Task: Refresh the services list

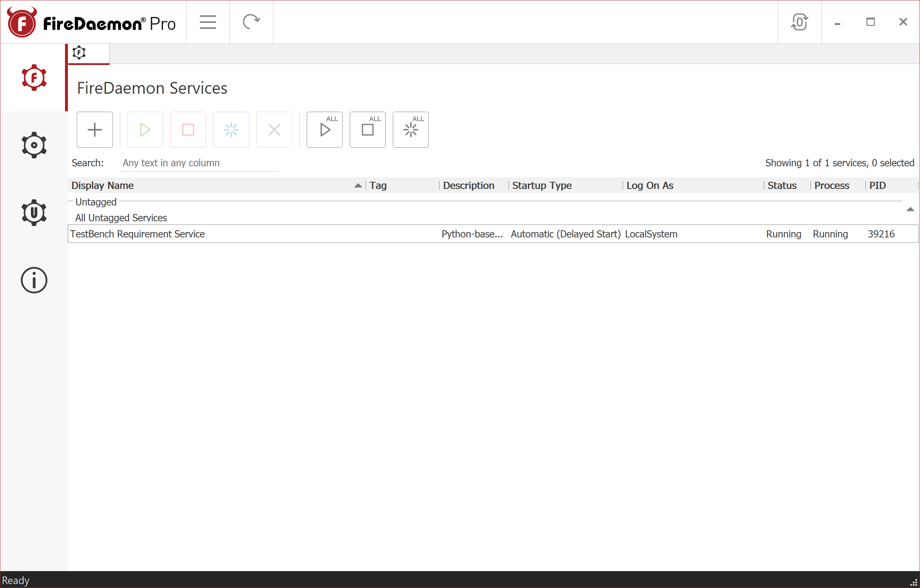Action: [x=251, y=22]
